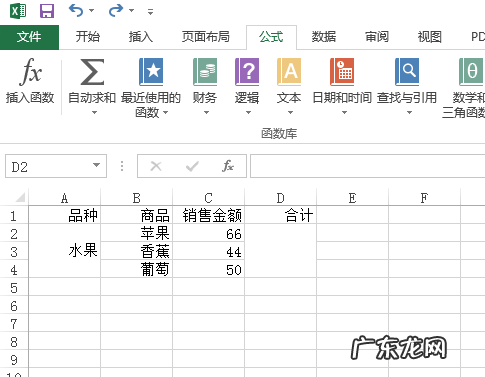
Task: Expand the 自动求和 dropdown arrow
Action: pyautogui.click(x=94, y=113)
